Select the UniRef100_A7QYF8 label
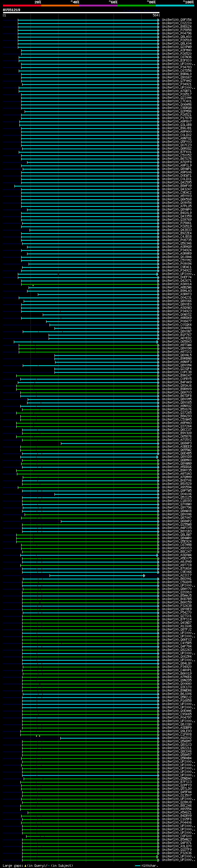The height and width of the screenshot is (868, 197). pos(177,162)
